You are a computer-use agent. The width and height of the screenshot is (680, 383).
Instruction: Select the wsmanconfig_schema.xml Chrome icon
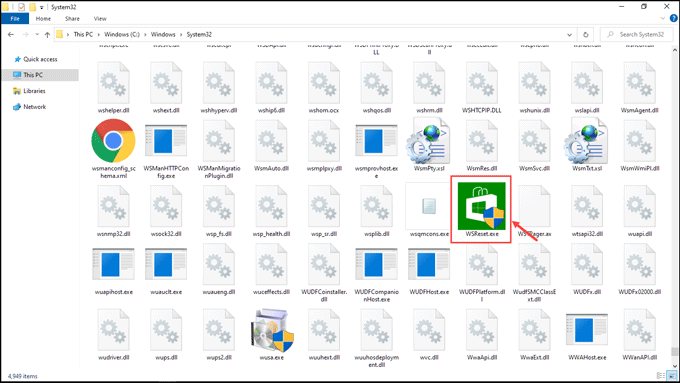[113, 141]
